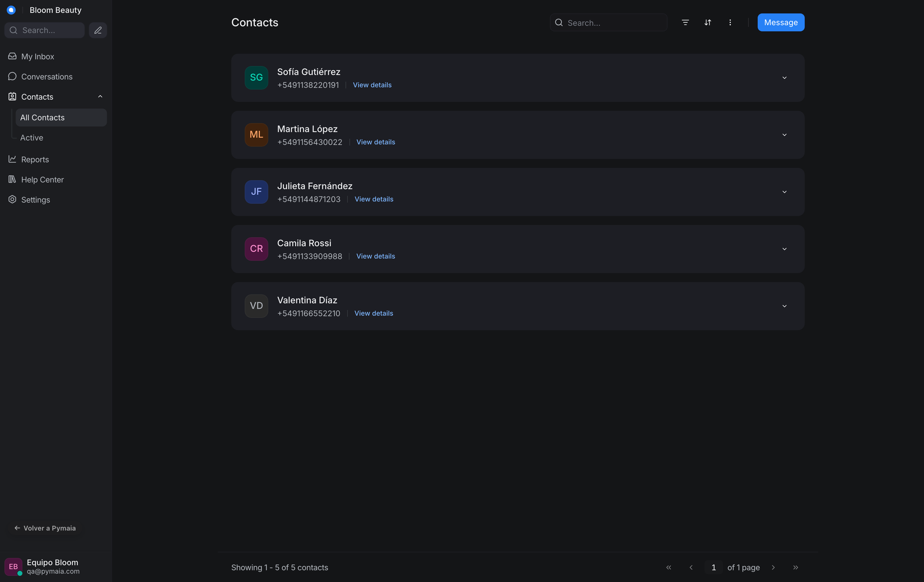Click qa@pymaia.com account email
This screenshot has width=924, height=582.
pos(53,571)
